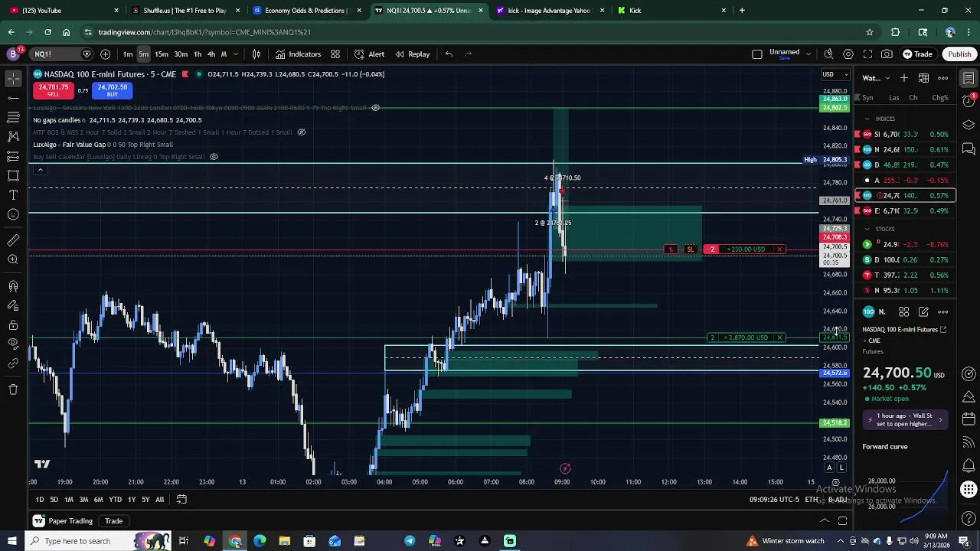Open the chats panel icon
This screenshot has height=551, width=980.
coord(969,148)
